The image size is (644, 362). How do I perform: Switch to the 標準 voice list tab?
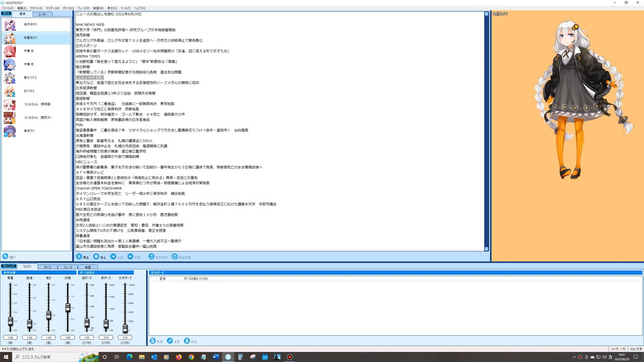23,14
